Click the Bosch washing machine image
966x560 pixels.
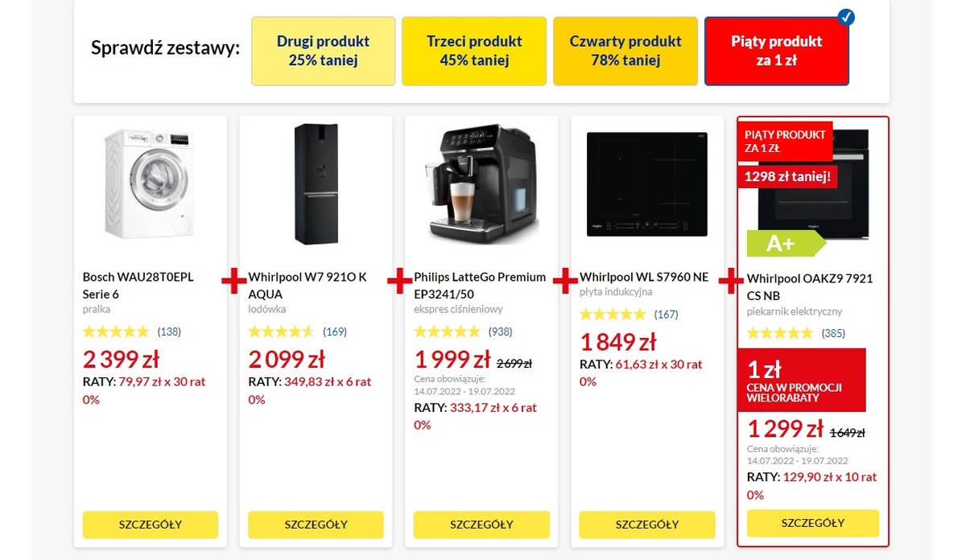pos(150,183)
